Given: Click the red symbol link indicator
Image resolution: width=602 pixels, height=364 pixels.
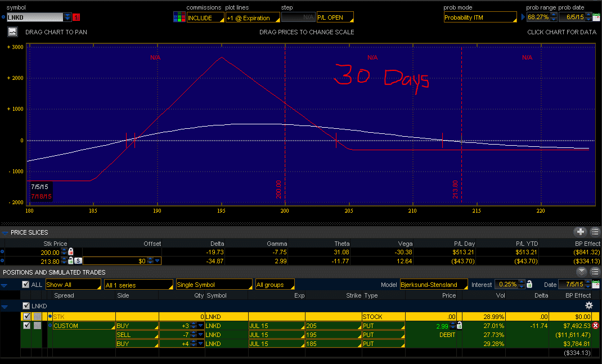Looking at the screenshot, I should (76, 17).
